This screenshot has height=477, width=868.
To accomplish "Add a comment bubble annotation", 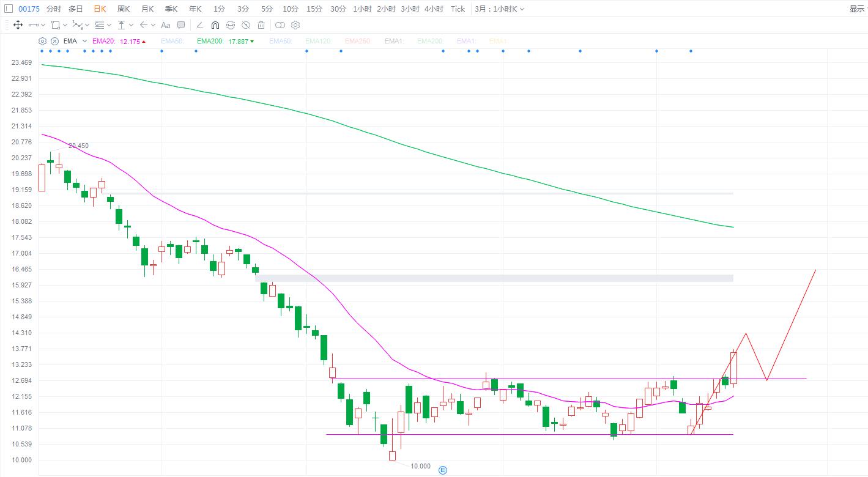I will pos(181,25).
